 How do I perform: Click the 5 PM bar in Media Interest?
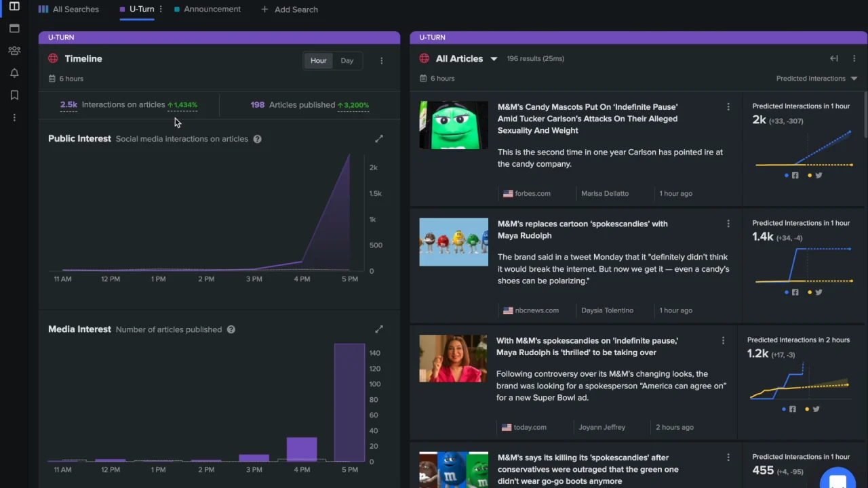(x=349, y=403)
